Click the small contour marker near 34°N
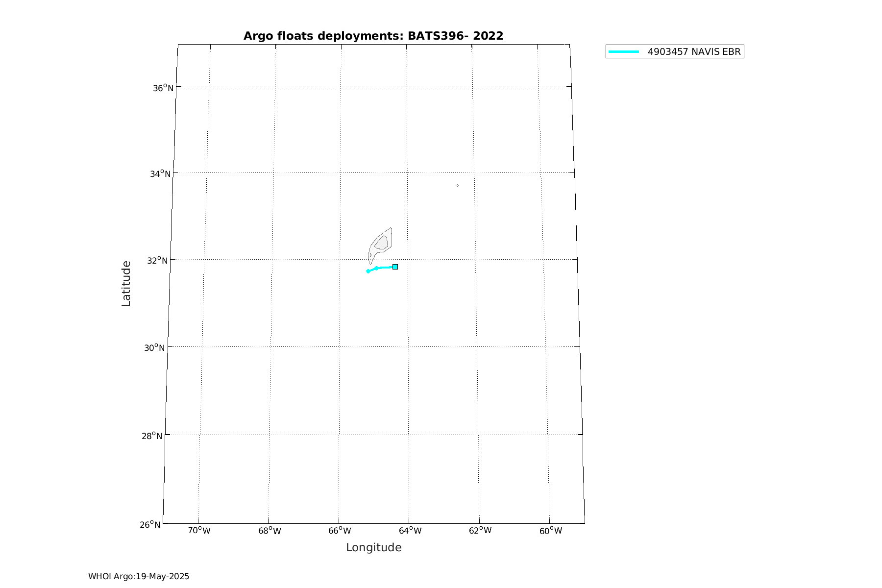This screenshot has height=588, width=882. point(457,186)
